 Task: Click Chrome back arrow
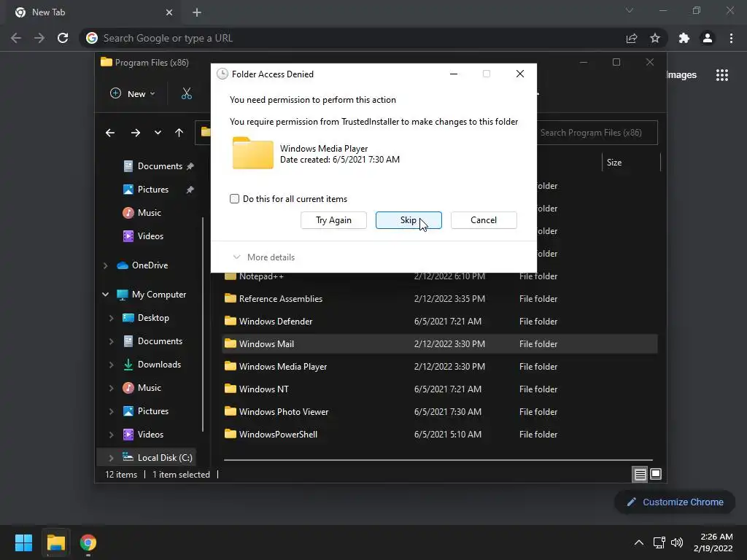16,38
